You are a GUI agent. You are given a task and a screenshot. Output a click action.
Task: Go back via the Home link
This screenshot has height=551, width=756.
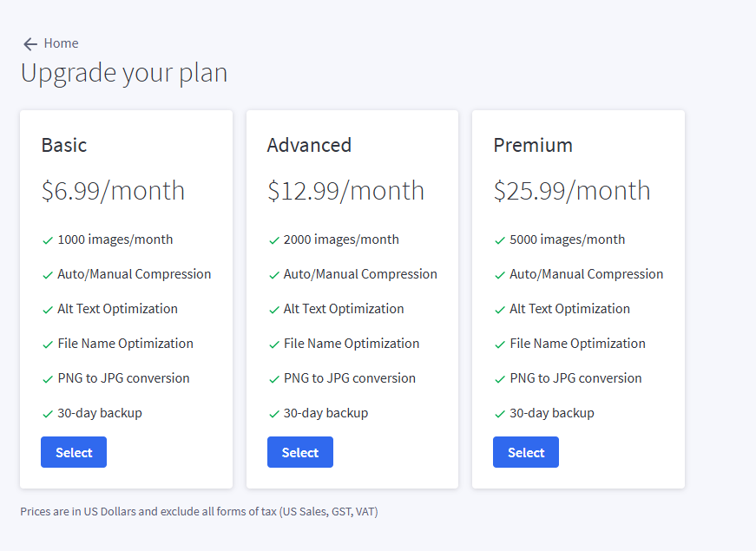click(x=61, y=43)
